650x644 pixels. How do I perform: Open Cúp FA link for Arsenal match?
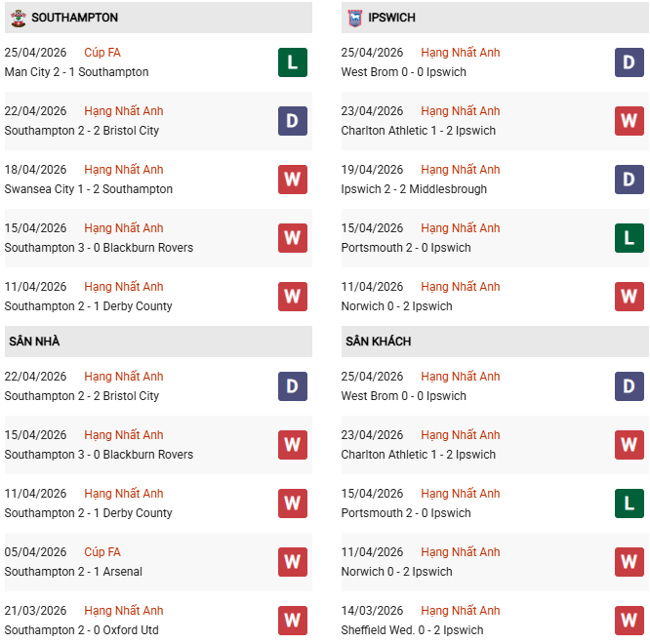[102, 552]
